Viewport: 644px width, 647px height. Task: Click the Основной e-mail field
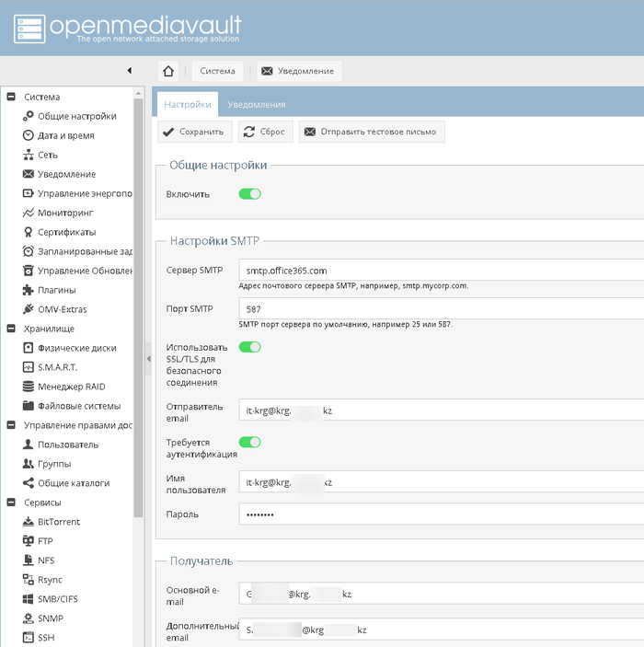[441, 594]
